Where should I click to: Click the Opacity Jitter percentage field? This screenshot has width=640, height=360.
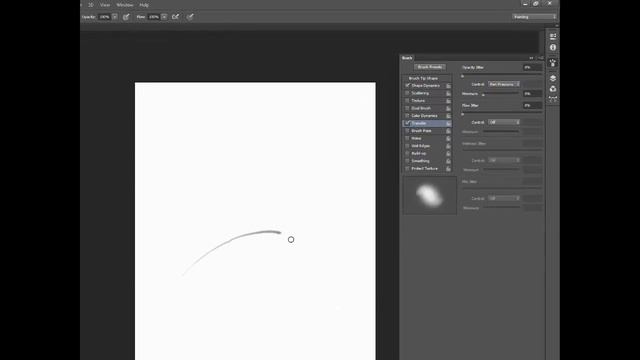[533, 67]
